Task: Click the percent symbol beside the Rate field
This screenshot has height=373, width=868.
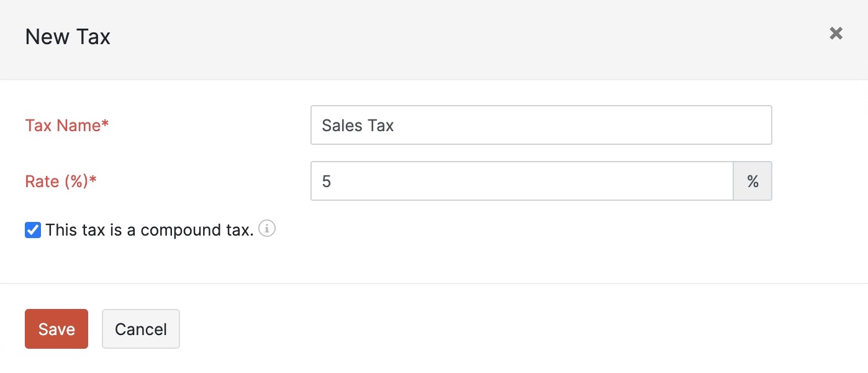Action: 753,181
